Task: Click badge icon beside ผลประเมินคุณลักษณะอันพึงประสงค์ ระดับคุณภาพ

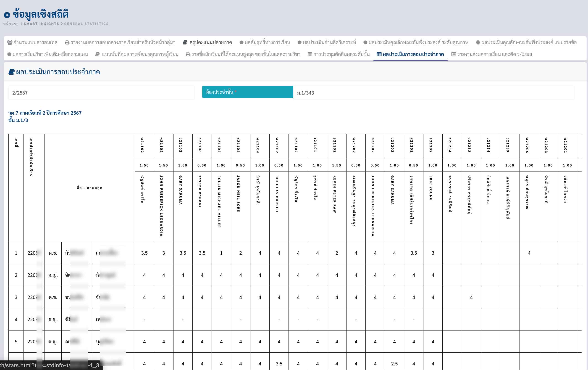Action: point(365,42)
